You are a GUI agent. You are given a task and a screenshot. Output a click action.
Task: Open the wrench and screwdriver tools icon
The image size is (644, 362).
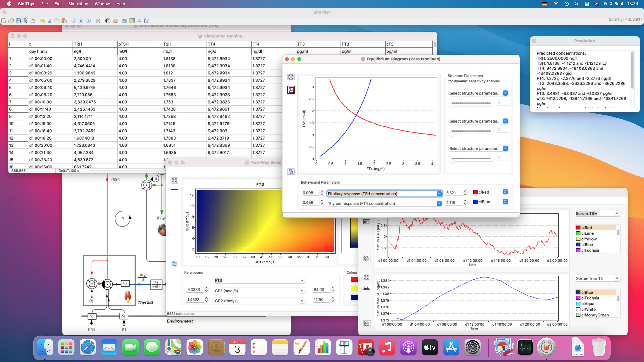pos(98,21)
